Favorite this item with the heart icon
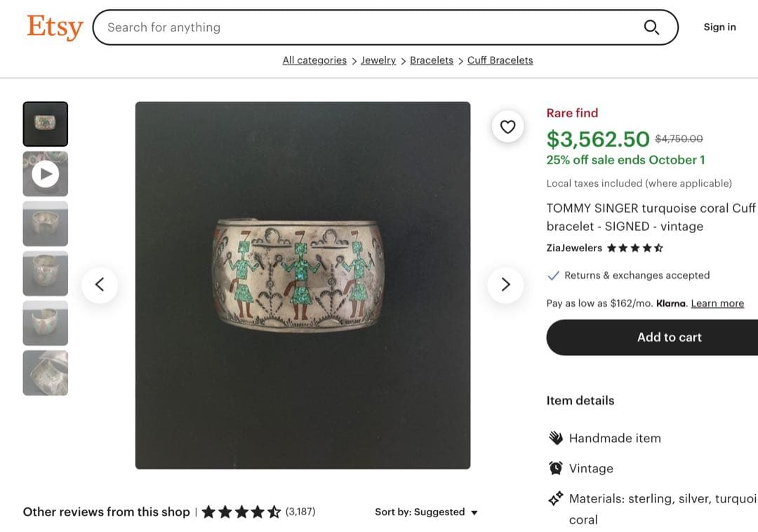Image resolution: width=758 pixels, height=532 pixels. tap(507, 127)
